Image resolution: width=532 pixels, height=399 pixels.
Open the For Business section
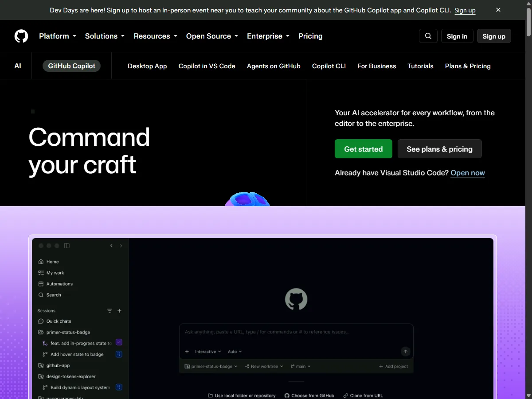377,66
